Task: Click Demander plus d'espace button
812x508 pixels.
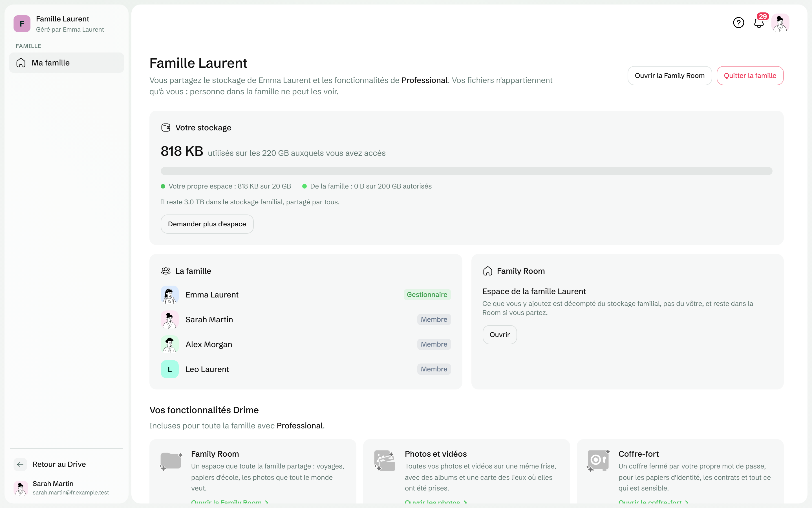Action: pos(207,224)
